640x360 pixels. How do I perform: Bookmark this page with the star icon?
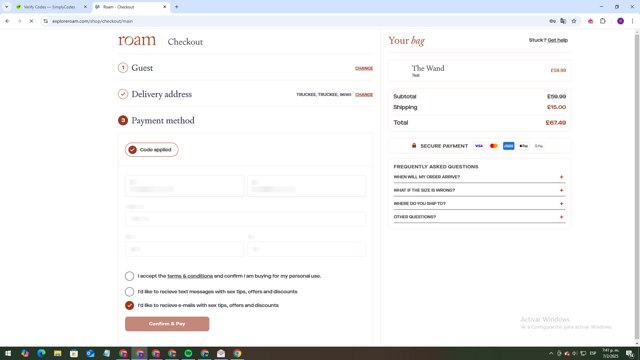pos(573,21)
